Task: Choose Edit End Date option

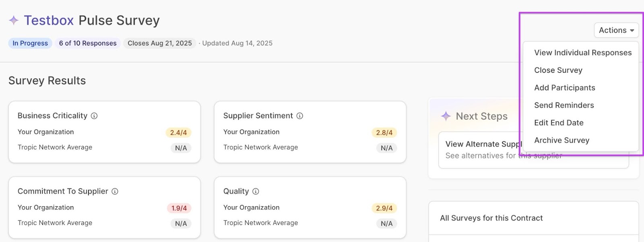Action: click(559, 123)
